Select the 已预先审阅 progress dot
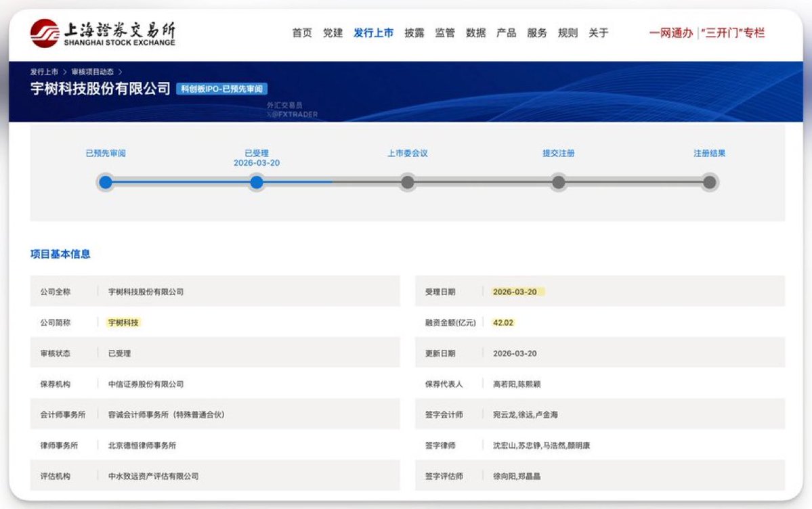 click(106, 182)
